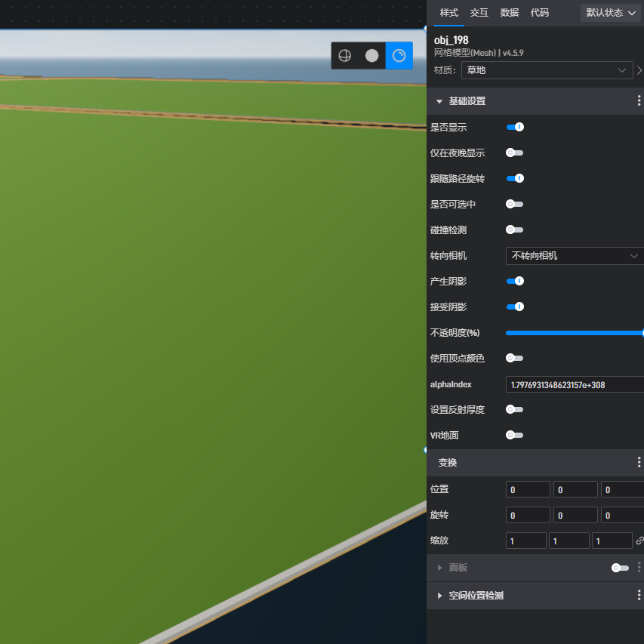
Task: Expand the 面板 section
Action: pyautogui.click(x=439, y=568)
